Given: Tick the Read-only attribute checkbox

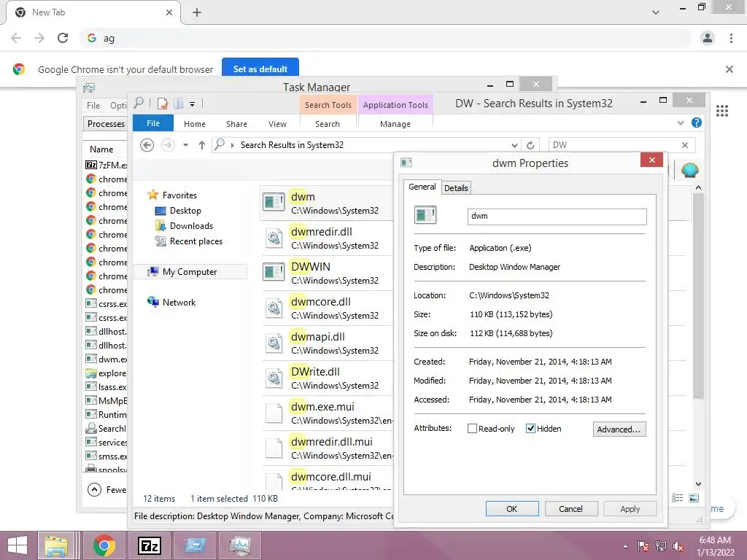Looking at the screenshot, I should [x=472, y=429].
